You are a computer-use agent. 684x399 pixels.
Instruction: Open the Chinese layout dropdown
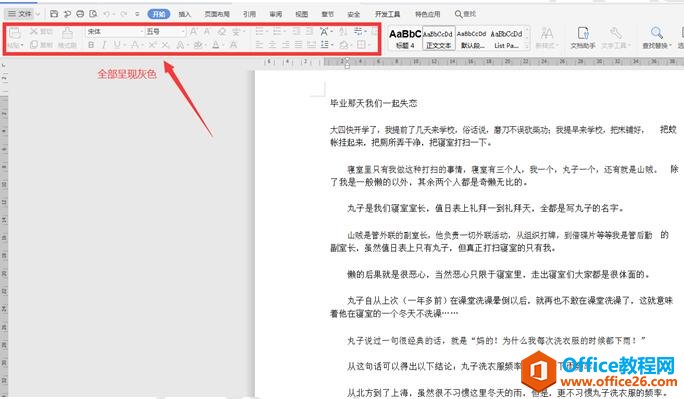[x=332, y=31]
